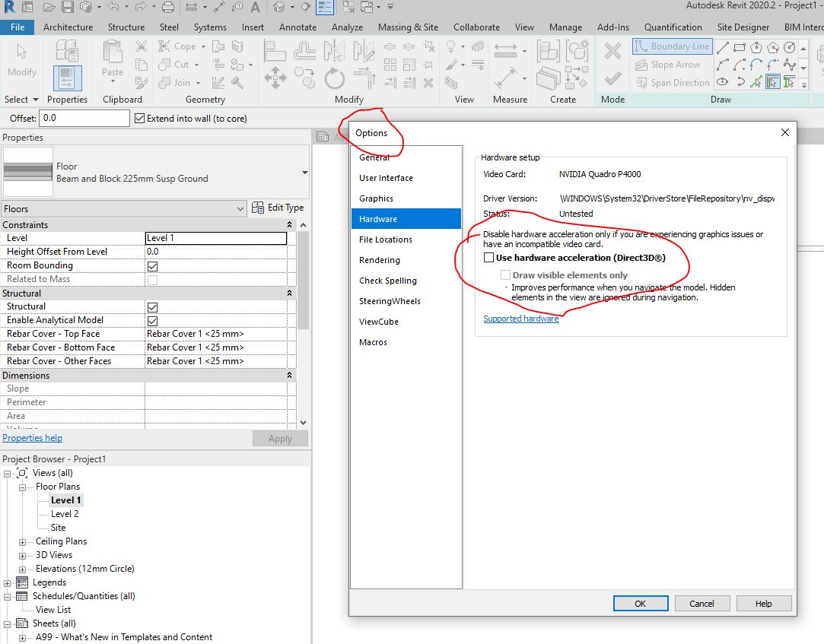
Task: Switch to the Annotate ribbon tab
Action: [297, 27]
